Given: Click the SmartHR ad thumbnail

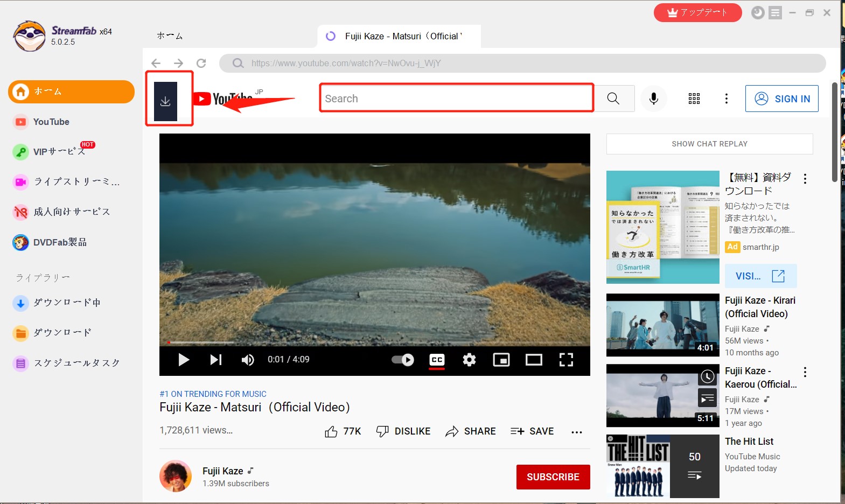Looking at the screenshot, I should pos(663,227).
